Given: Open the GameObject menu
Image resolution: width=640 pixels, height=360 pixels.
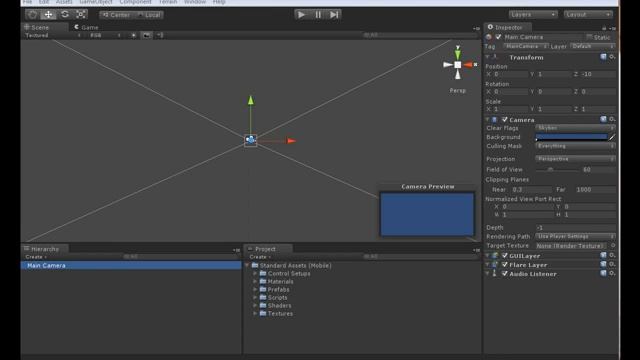Looking at the screenshot, I should point(96,2).
